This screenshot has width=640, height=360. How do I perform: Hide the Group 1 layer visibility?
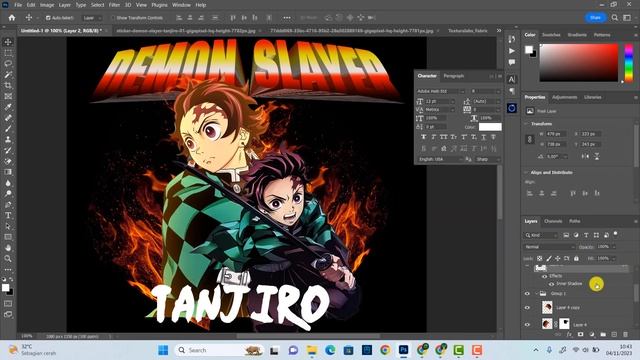point(527,293)
